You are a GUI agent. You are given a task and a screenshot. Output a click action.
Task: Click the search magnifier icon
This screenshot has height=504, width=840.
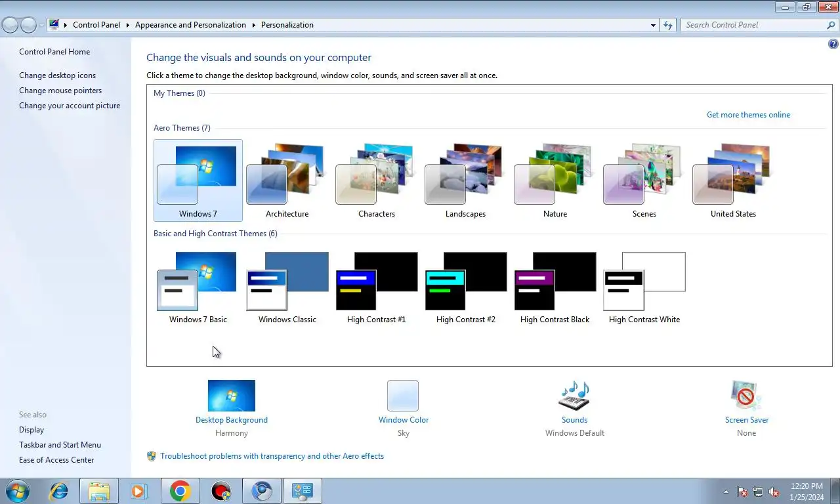click(x=831, y=25)
